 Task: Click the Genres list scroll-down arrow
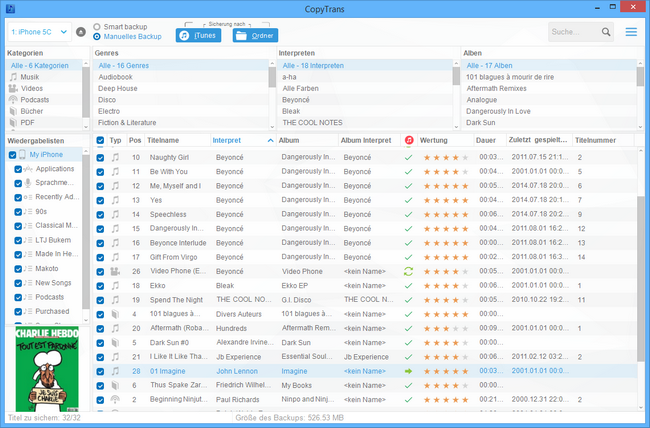[272, 126]
